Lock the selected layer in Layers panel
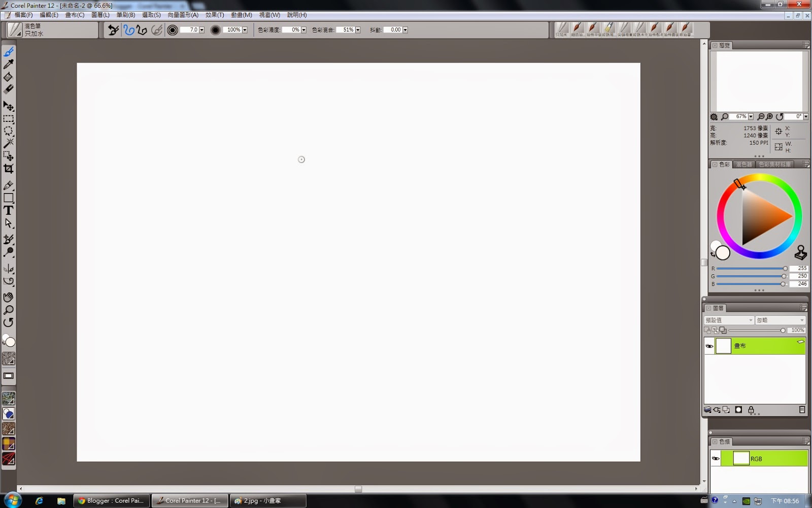 pos(751,409)
